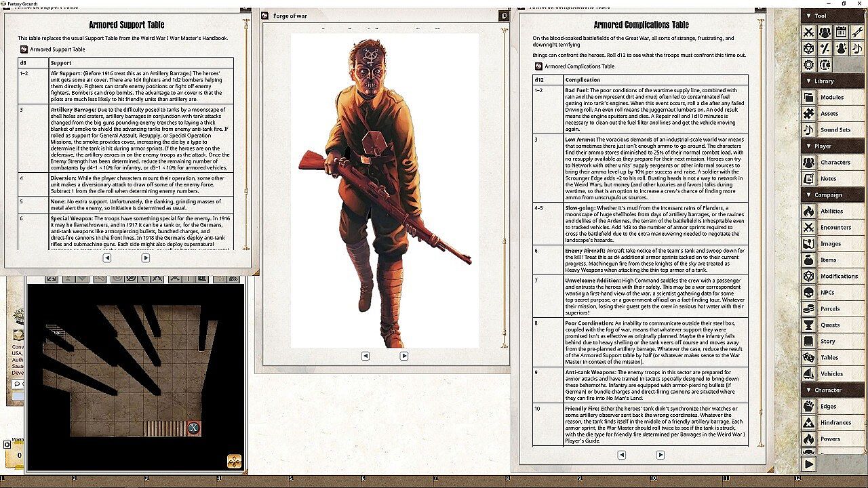Select the target icon in map toolbar
Image resolution: width=868 pixels, height=488 pixels.
point(117,278)
